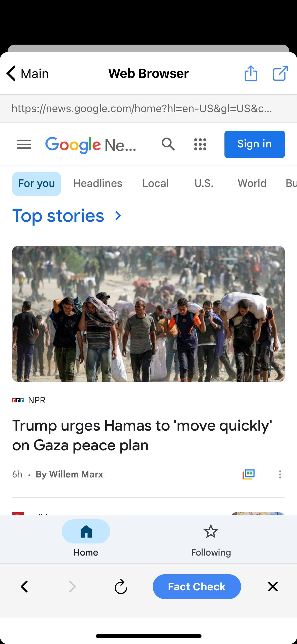Tap the Fact Check button
Image resolution: width=297 pixels, height=644 pixels.
[197, 587]
